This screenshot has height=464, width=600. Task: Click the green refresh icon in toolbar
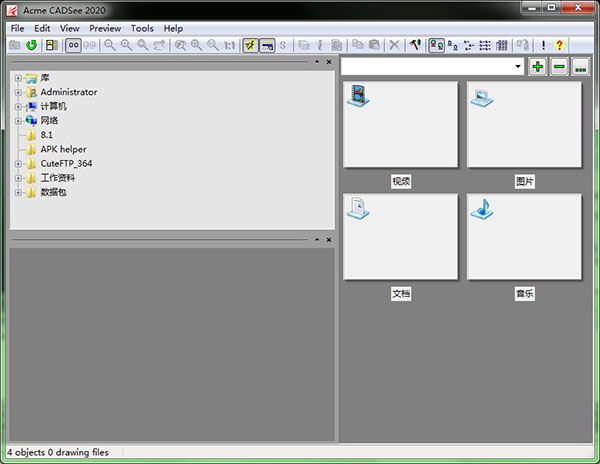click(31, 45)
